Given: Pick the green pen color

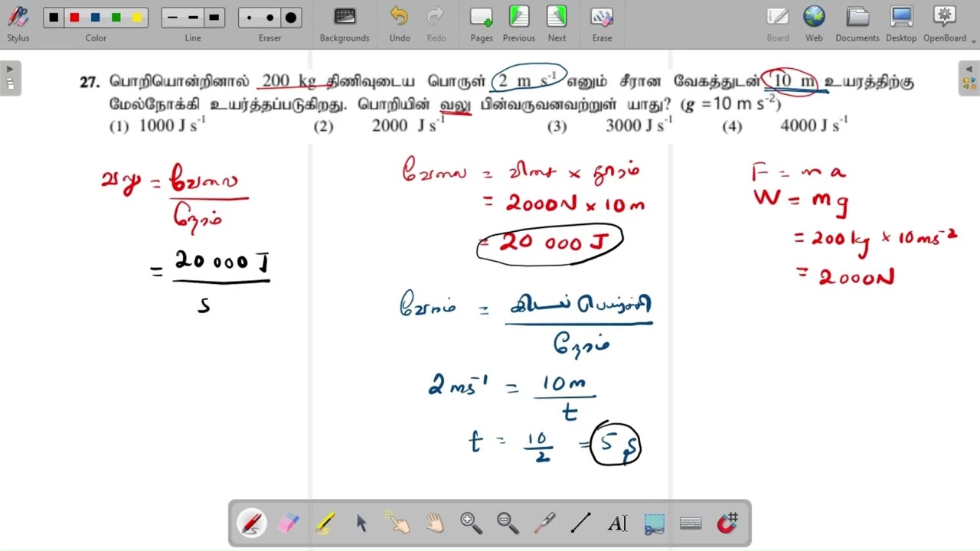Looking at the screenshot, I should [116, 18].
